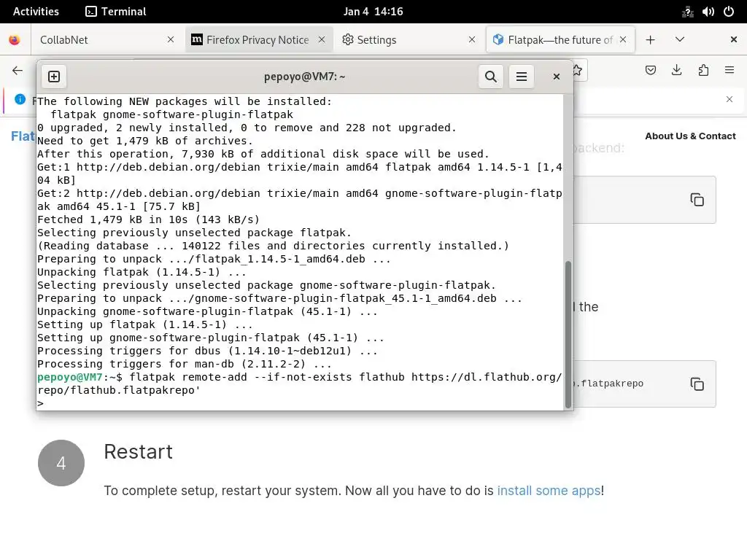This screenshot has width=747, height=560.
Task: Close the terminal window pepoyo@VM7
Action: (x=556, y=77)
